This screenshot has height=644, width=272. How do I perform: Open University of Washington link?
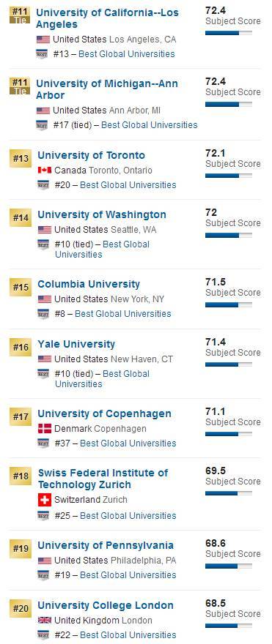tap(102, 214)
